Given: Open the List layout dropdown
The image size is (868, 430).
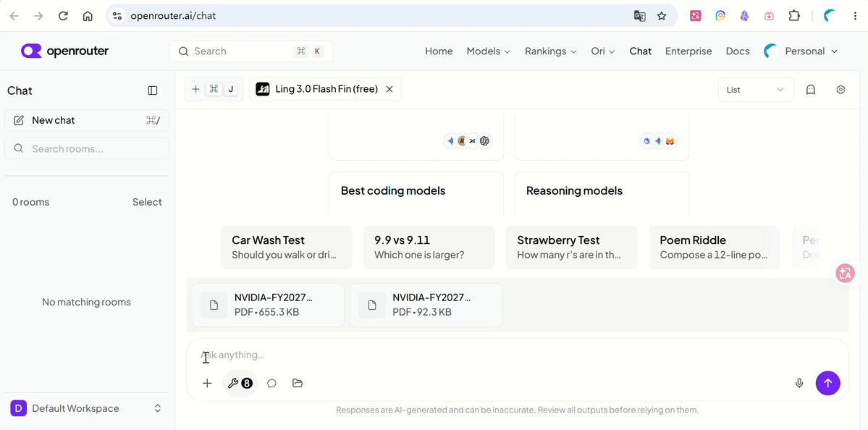Looking at the screenshot, I should 756,90.
